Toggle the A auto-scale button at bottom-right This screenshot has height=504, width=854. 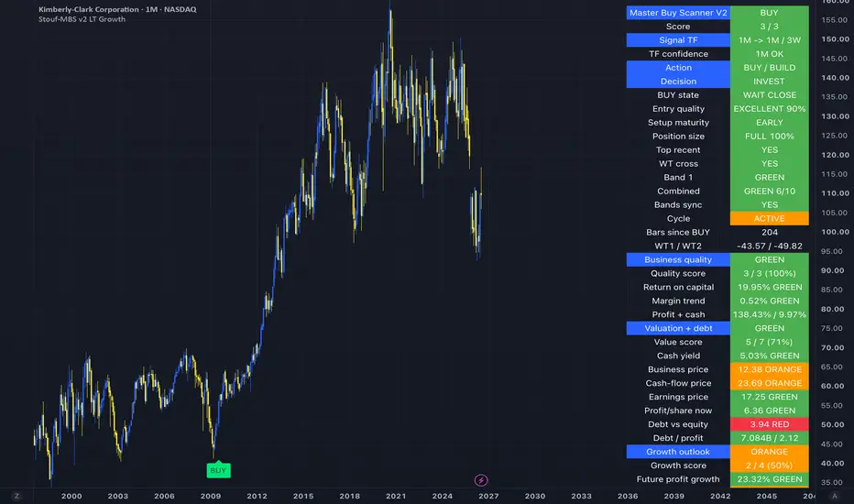pos(834,496)
